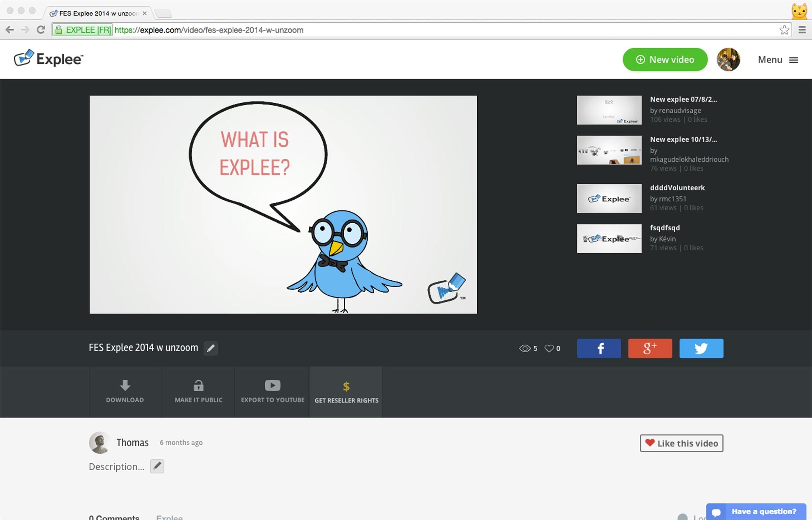Viewport: 812px width, 520px height.
Task: Open ddddVolunteerk video thumbnail
Action: (x=609, y=198)
